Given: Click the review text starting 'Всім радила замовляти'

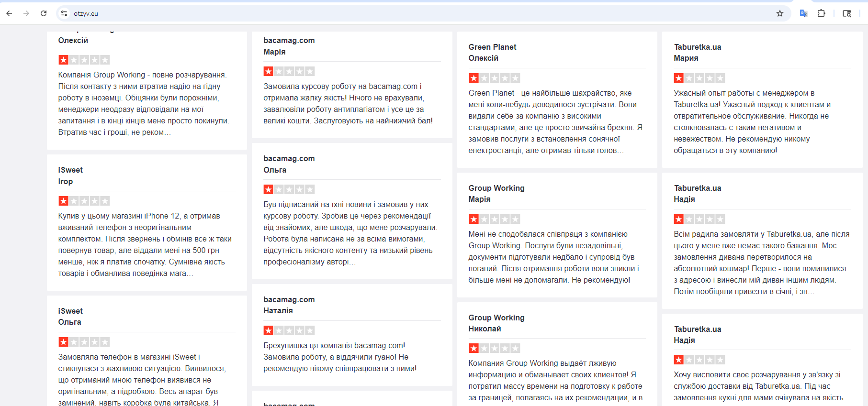Looking at the screenshot, I should pyautogui.click(x=762, y=263).
